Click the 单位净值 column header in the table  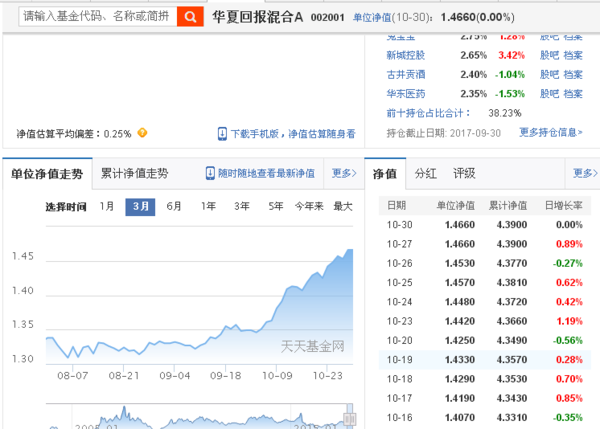tap(456, 206)
